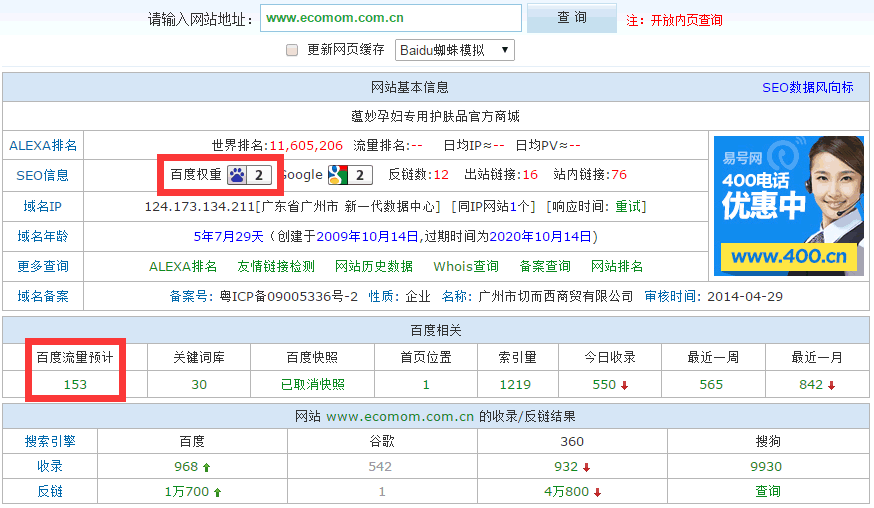874x508 pixels.
Task: Open the 友情链接检测 link
Action: [x=276, y=267]
